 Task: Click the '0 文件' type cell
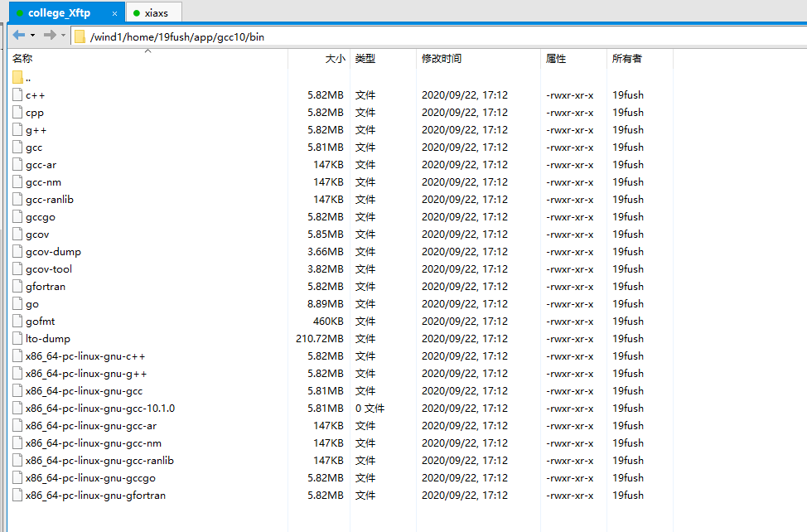click(370, 408)
